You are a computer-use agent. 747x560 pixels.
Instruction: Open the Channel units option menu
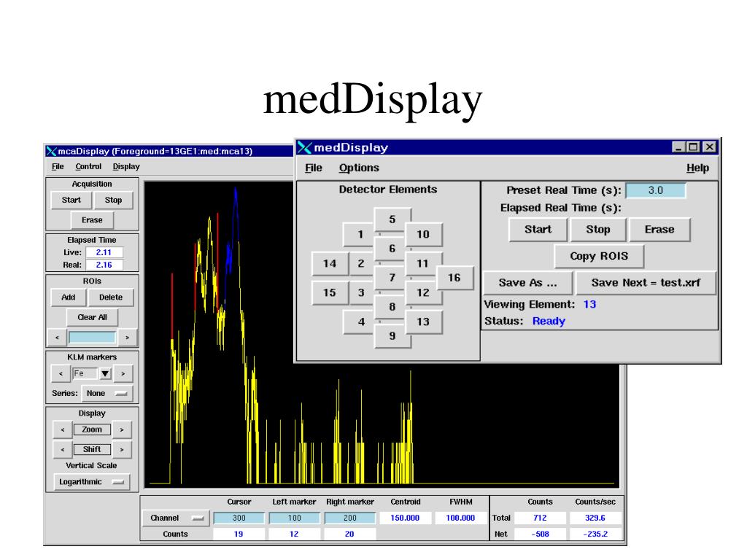175,518
